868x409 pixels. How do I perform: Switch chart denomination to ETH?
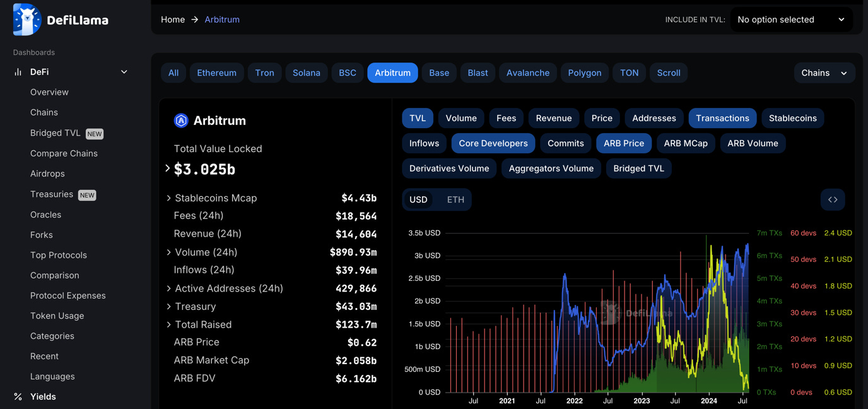455,199
